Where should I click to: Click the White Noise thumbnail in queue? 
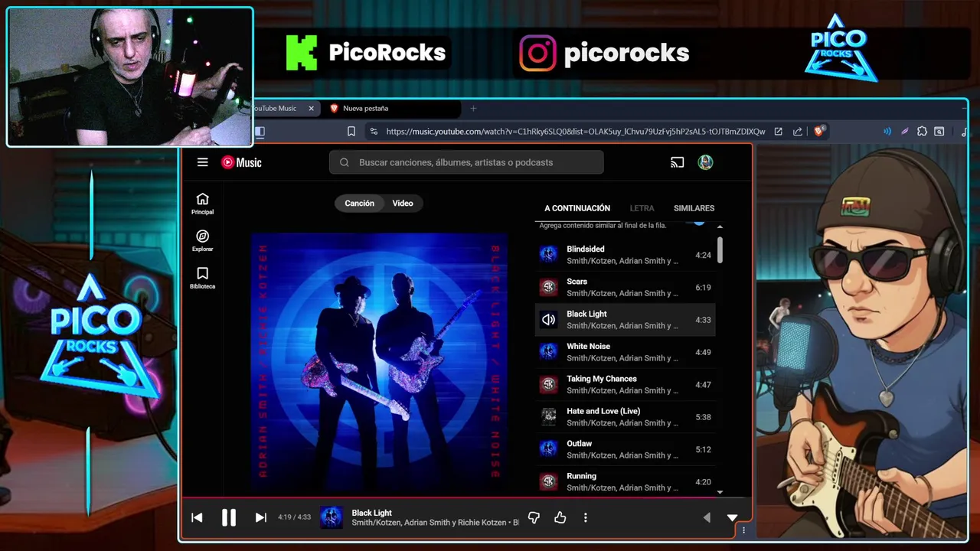pyautogui.click(x=548, y=352)
